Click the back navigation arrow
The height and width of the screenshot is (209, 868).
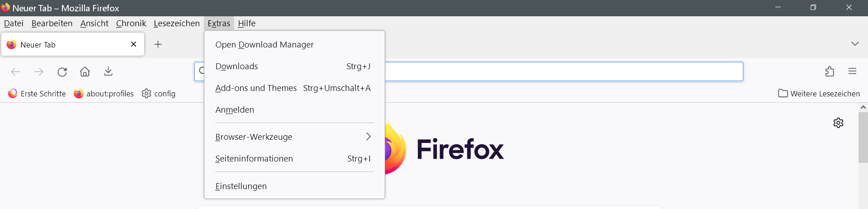tap(16, 71)
